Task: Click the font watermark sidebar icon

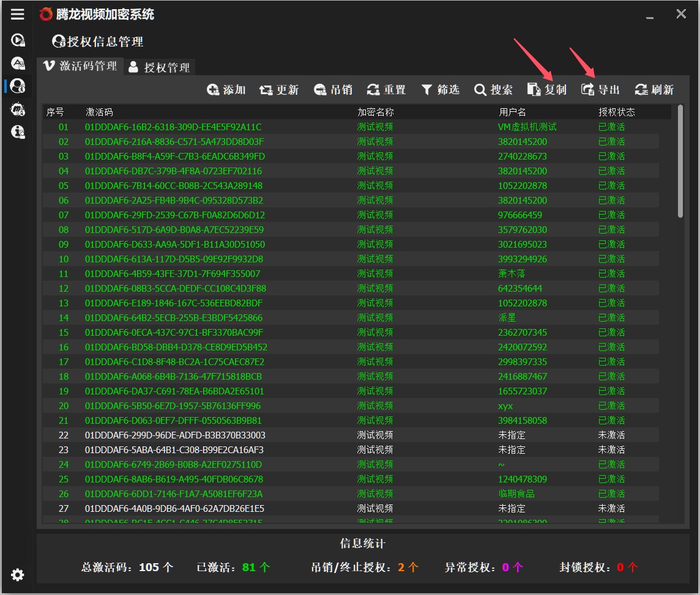Action: (18, 64)
